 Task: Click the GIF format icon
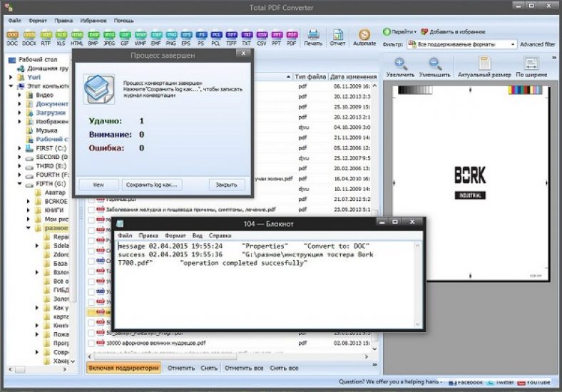click(x=125, y=38)
